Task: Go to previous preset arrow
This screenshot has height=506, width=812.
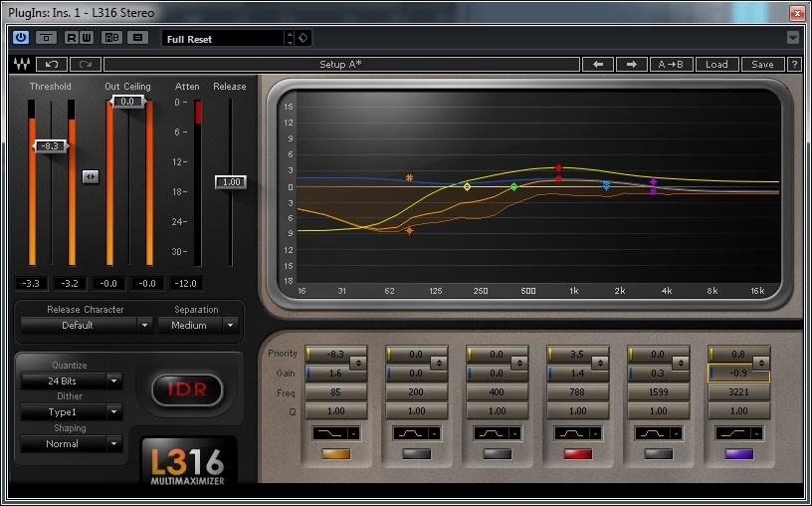Action: coord(598,65)
